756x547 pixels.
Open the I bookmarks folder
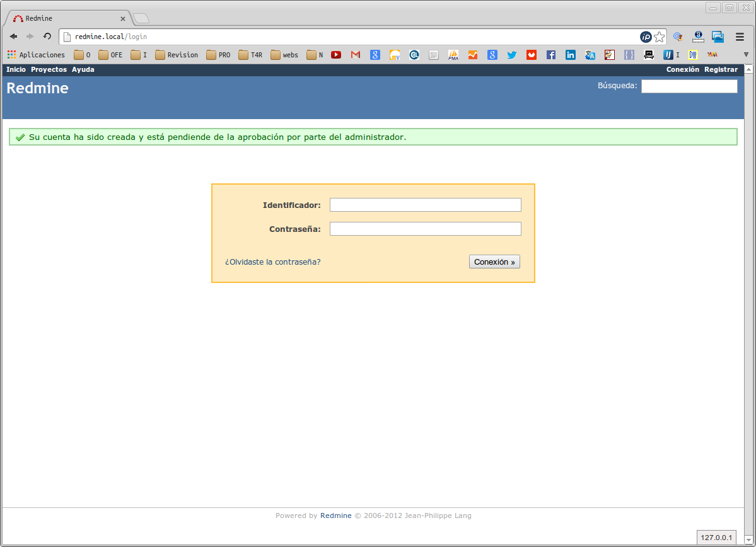(139, 55)
